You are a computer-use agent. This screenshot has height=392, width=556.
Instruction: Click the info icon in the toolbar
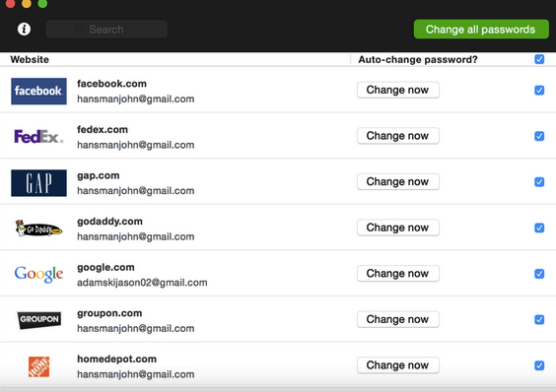(24, 30)
